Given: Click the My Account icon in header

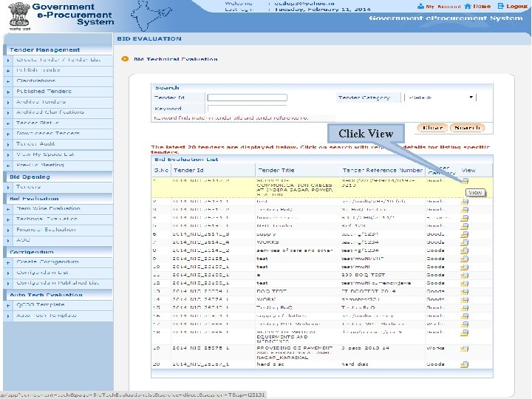Looking at the screenshot, I should (420, 6).
